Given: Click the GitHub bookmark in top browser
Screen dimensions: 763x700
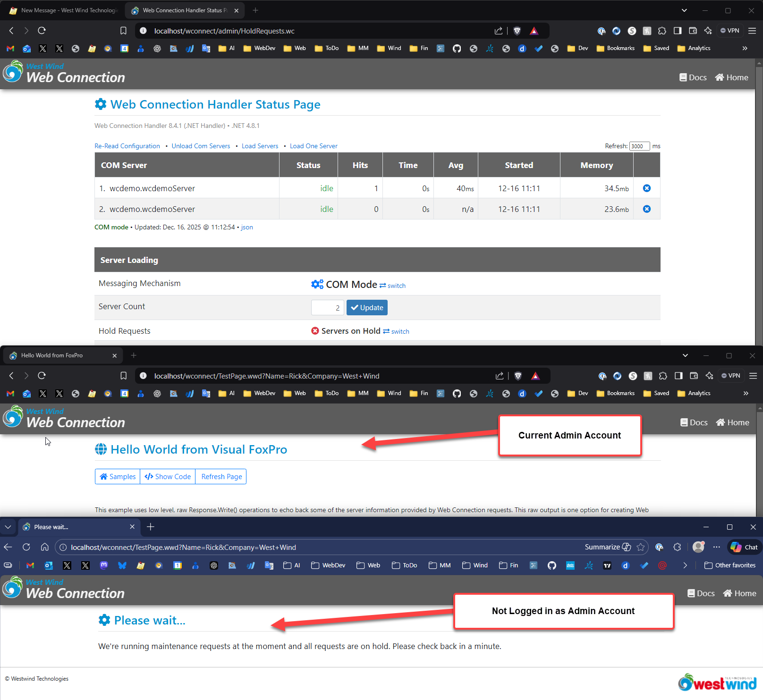Looking at the screenshot, I should (457, 49).
